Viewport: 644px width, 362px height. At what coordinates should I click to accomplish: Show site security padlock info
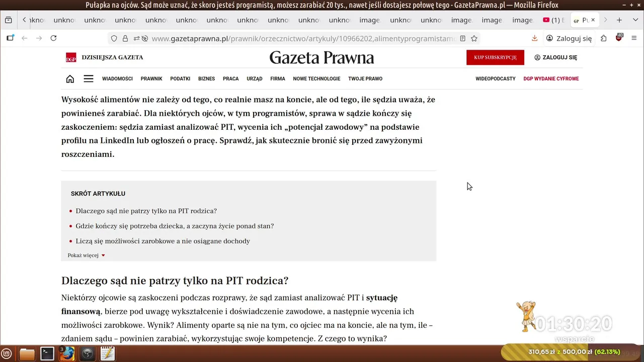coord(125,38)
